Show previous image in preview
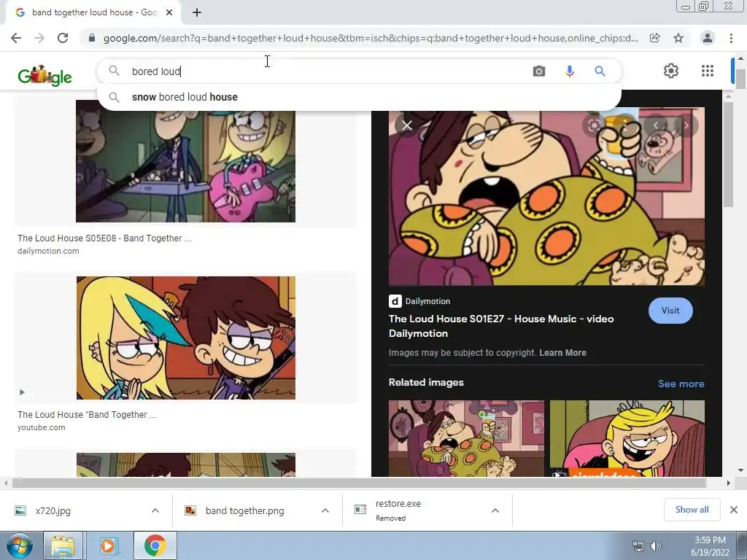 [656, 125]
